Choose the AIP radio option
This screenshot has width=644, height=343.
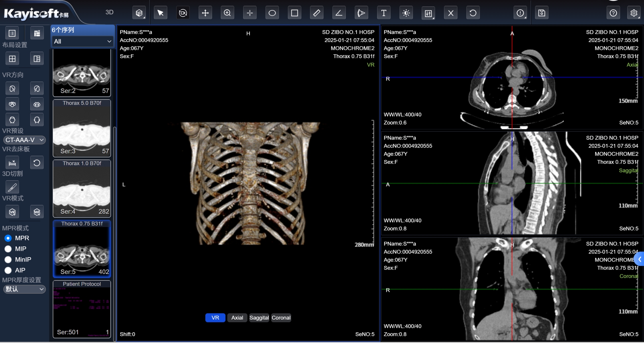click(8, 271)
